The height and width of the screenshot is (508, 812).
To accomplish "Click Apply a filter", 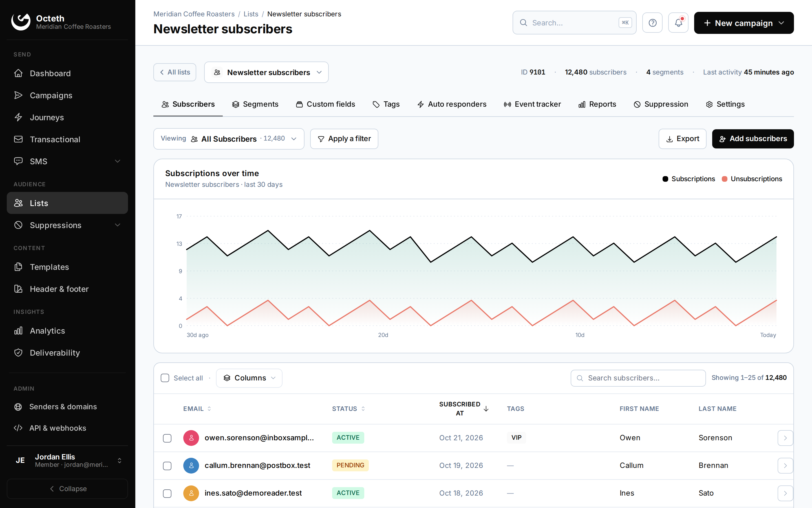I will coord(344,139).
